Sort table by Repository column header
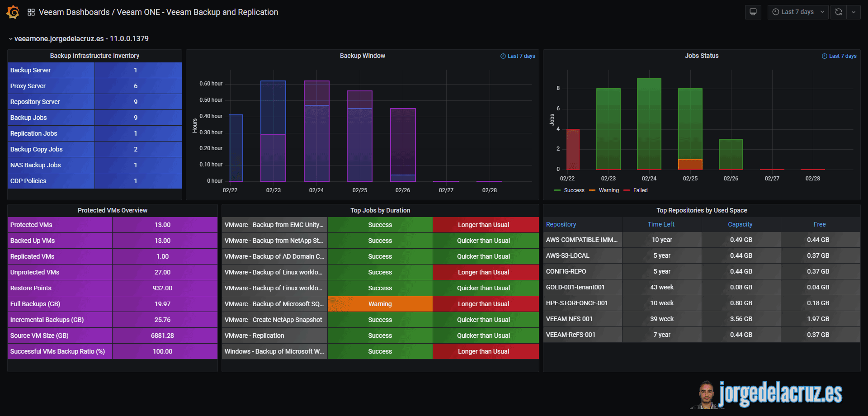This screenshot has width=868, height=416. pos(561,224)
